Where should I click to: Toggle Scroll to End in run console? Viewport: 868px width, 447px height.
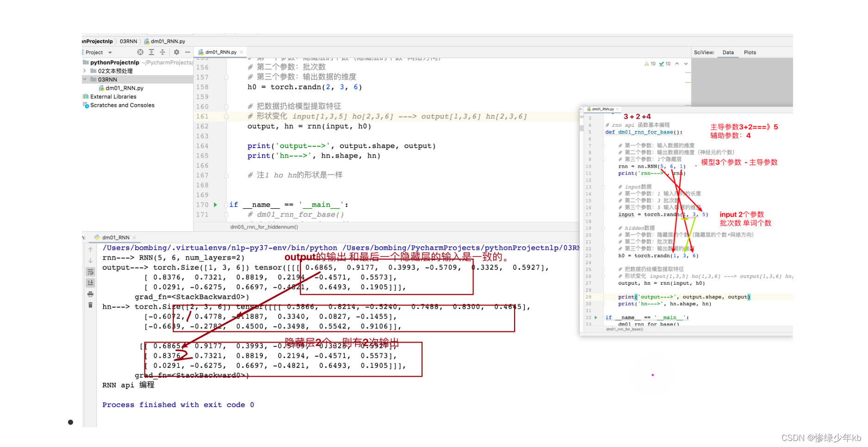[x=91, y=283]
